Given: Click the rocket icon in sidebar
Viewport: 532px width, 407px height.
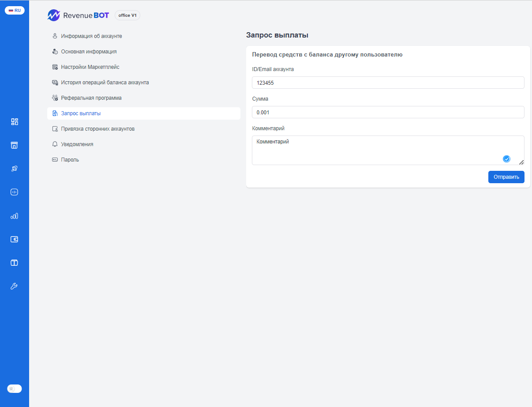Looking at the screenshot, I should pos(14,169).
